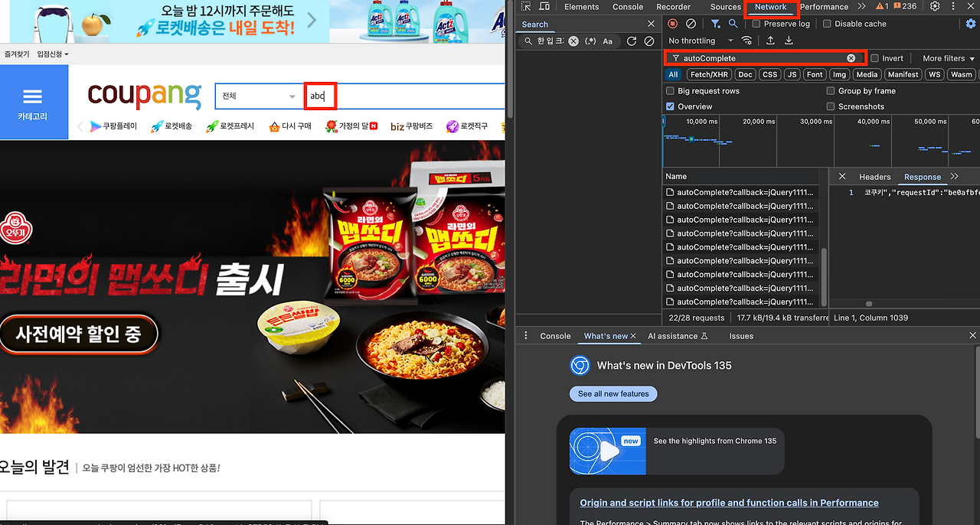Open network conditions wifi icon
Screen dimensions: 980x525
(746, 41)
